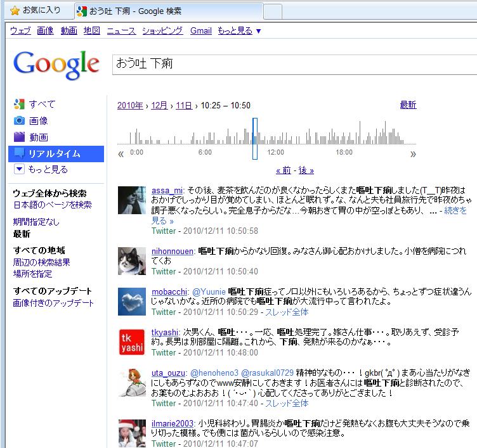Open the もっと見る dropdown in top navigation
The height and width of the screenshot is (448, 477).
pos(239,30)
